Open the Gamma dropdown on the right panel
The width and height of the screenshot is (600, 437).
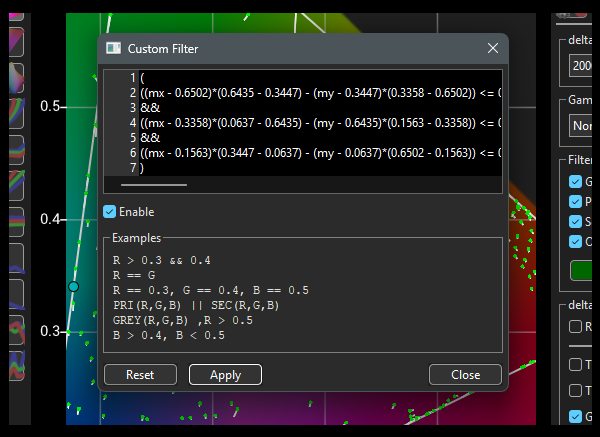click(580, 127)
